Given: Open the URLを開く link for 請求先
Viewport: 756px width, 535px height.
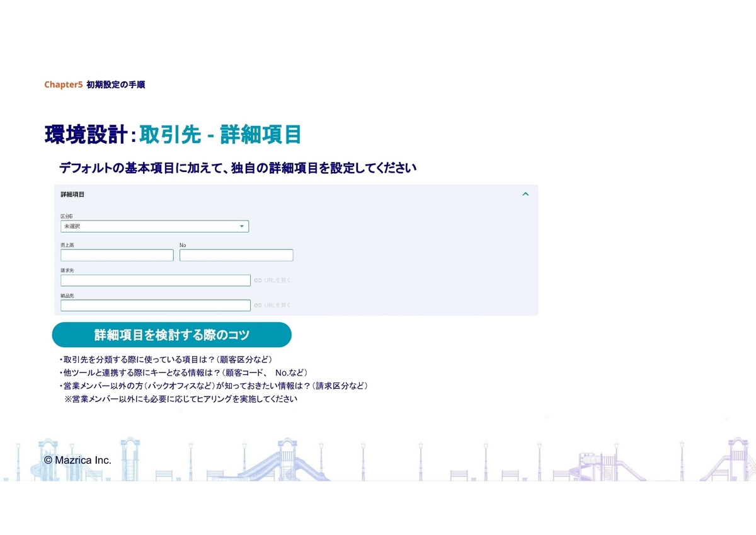Looking at the screenshot, I should click(277, 280).
